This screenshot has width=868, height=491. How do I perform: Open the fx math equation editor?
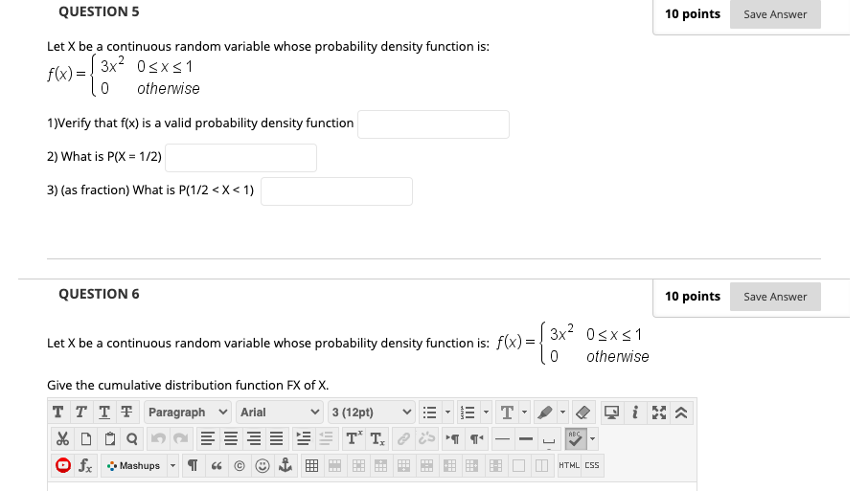tap(86, 465)
